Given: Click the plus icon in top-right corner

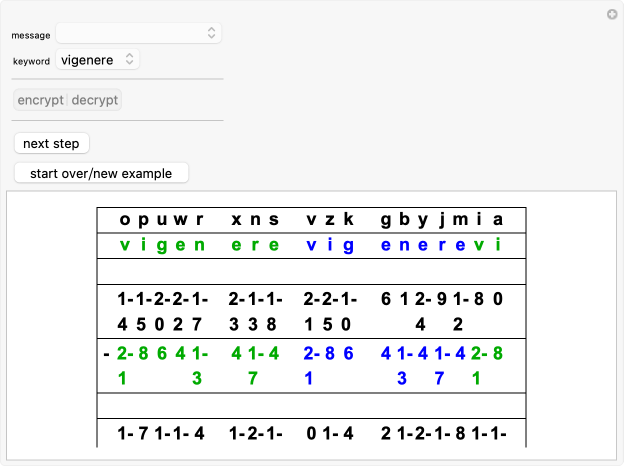Looking at the screenshot, I should click(611, 15).
